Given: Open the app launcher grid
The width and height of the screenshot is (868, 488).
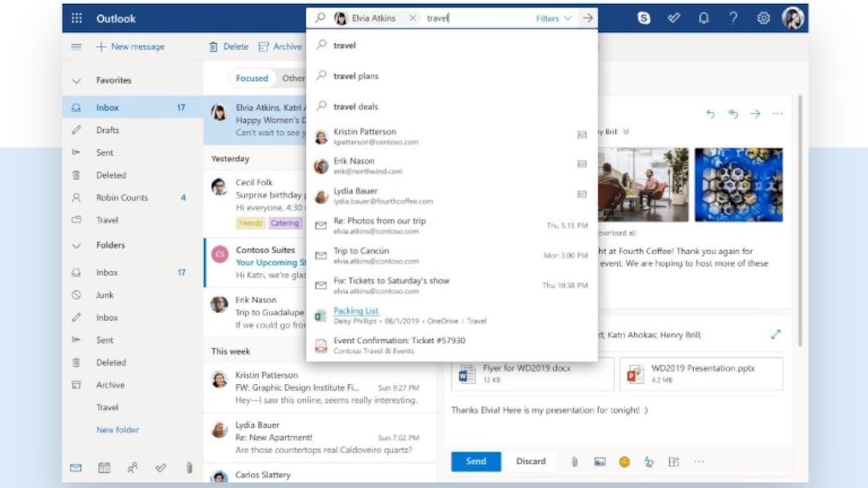Looking at the screenshot, I should [77, 18].
